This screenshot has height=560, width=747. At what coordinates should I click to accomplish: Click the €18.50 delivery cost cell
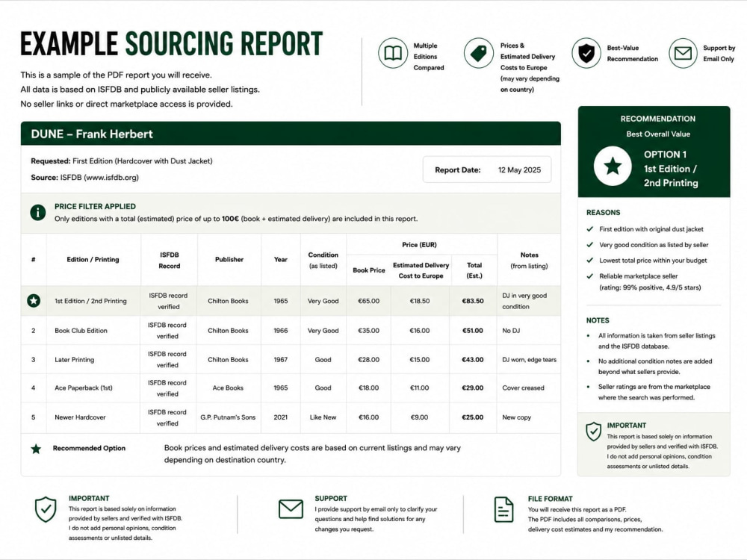pos(420,301)
